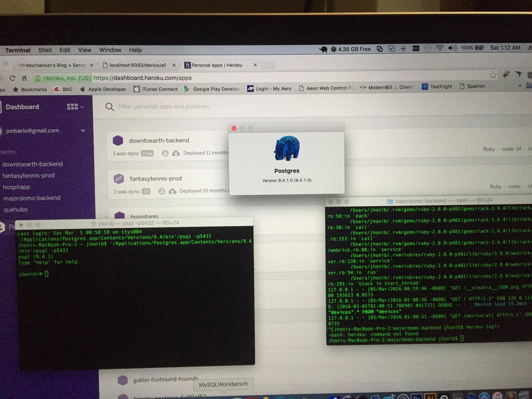Screen dimensions: 532x399
Task: Open the Postgres elephant menu bar icon
Action: pos(323,49)
